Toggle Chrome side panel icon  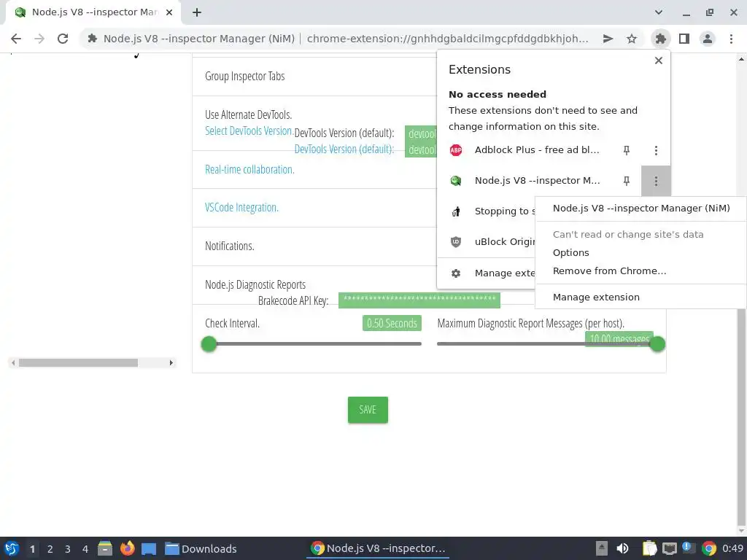click(x=684, y=39)
